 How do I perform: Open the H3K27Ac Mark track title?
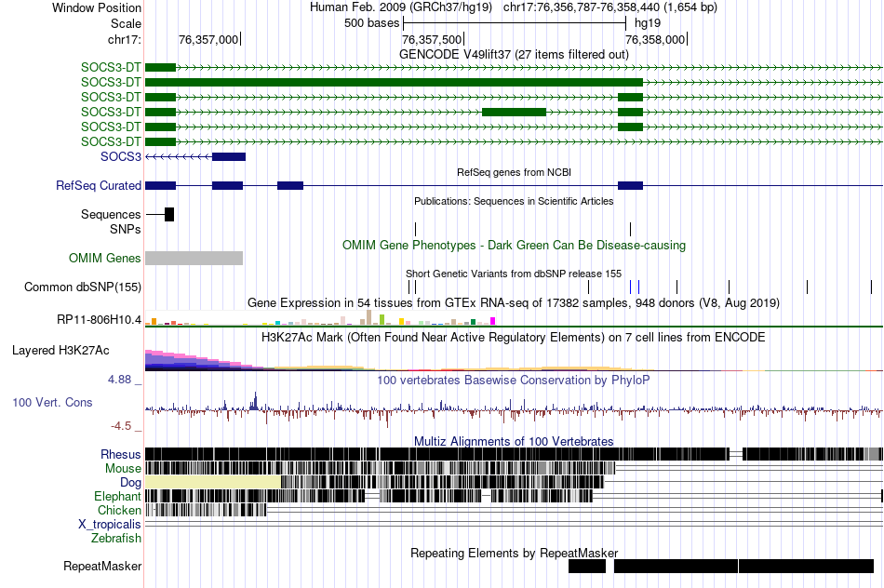[x=514, y=337]
